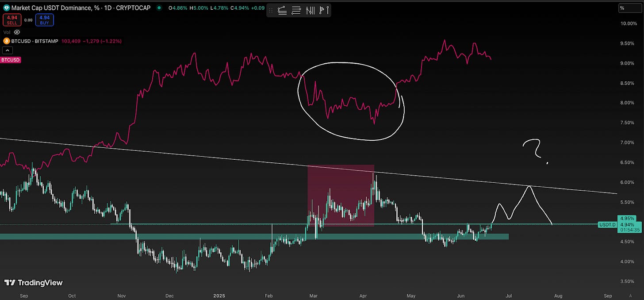This screenshot has width=644, height=300.
Task: Select the red shaded rectangle drawing
Action: point(341,195)
